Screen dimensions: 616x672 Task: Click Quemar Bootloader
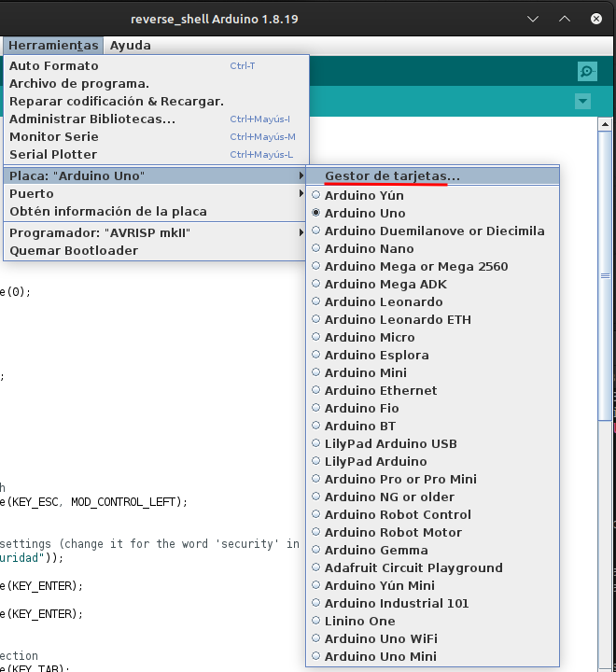click(74, 250)
